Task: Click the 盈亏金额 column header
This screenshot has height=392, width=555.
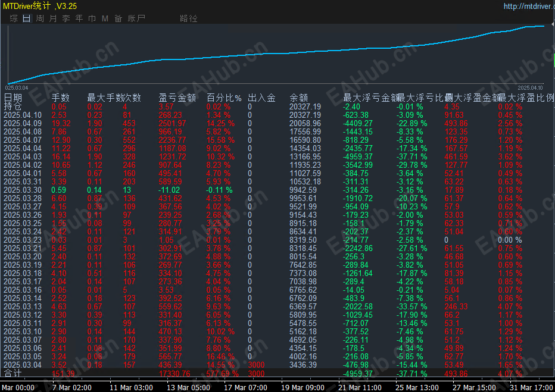Action: [177, 98]
